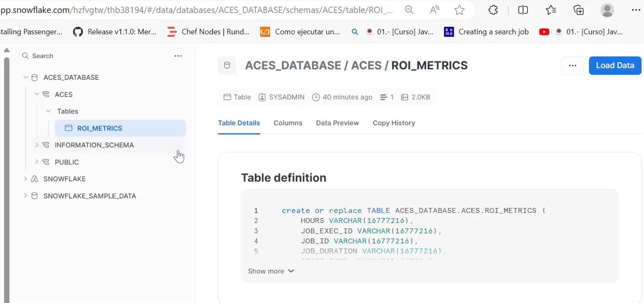Viewport: 644px width, 303px height.
Task: Click the database icon beside ACES_DATABASE title
Action: pos(227,65)
